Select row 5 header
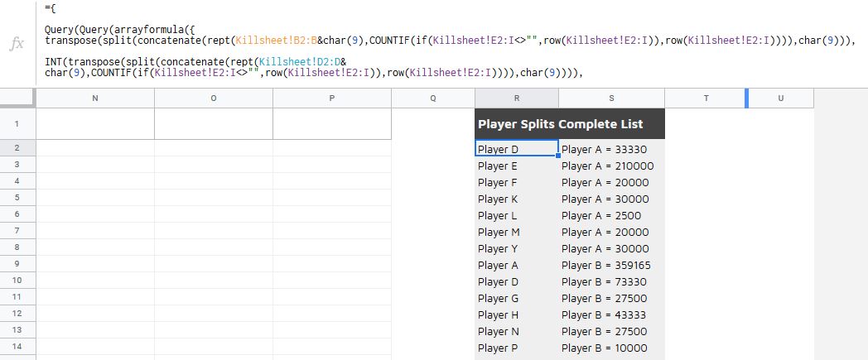The width and height of the screenshot is (868, 360). click(17, 198)
